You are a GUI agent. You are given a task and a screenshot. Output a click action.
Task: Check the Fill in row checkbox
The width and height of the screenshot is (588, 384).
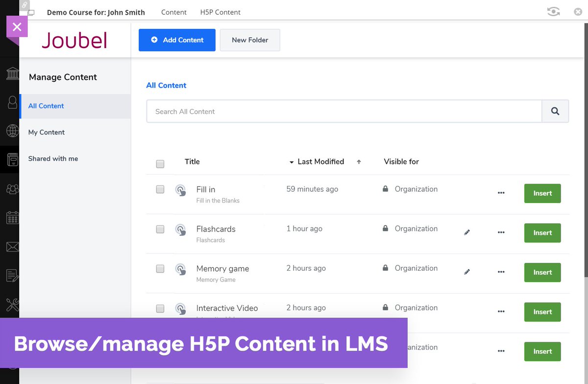(160, 189)
